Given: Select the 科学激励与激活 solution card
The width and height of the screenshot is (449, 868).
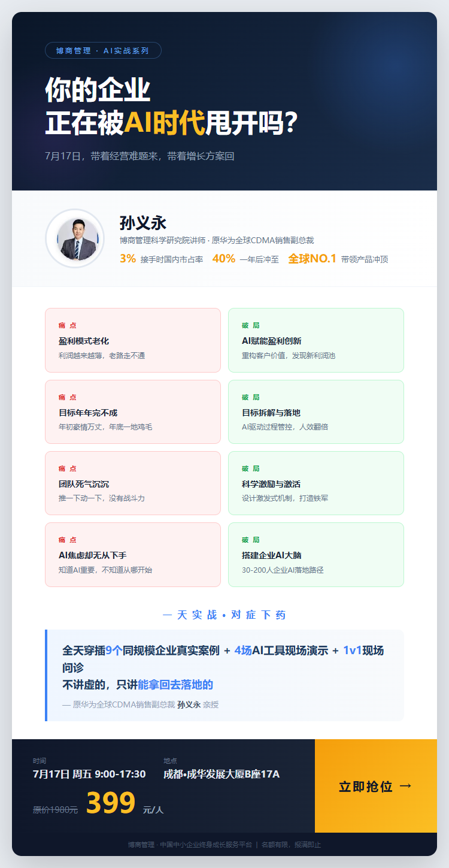Looking at the screenshot, I should point(316,483).
